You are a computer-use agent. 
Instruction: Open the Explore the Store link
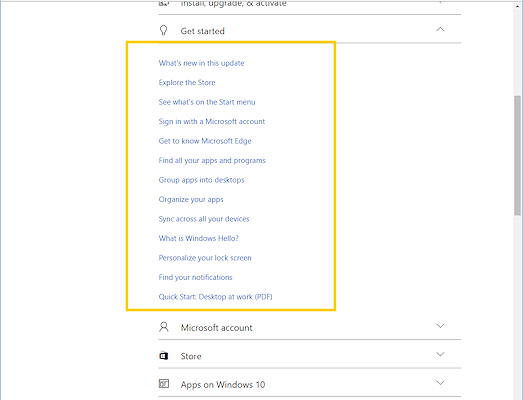point(187,82)
